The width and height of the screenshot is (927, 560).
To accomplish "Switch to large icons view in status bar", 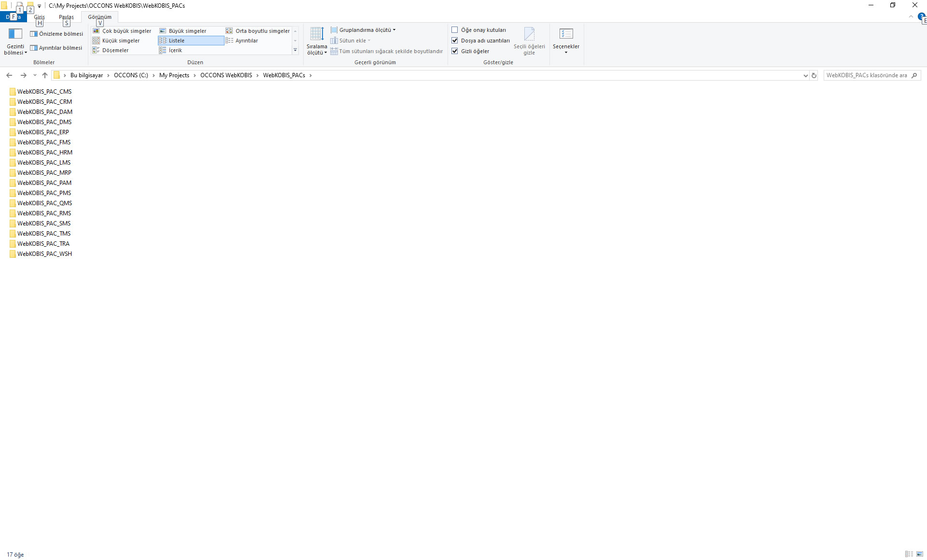I will pos(920,554).
